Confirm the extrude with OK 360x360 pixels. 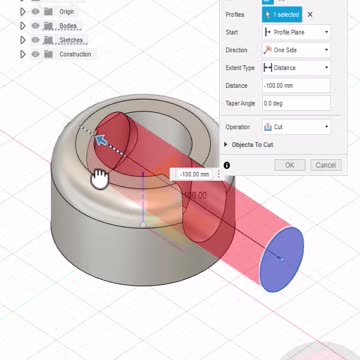(x=290, y=165)
